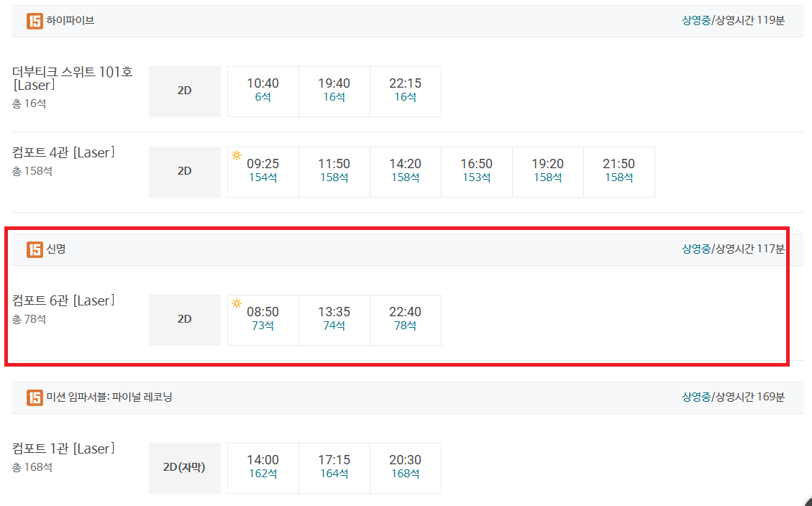
Task: Click the 15 age rating icon for 신명
Action: click(35, 249)
